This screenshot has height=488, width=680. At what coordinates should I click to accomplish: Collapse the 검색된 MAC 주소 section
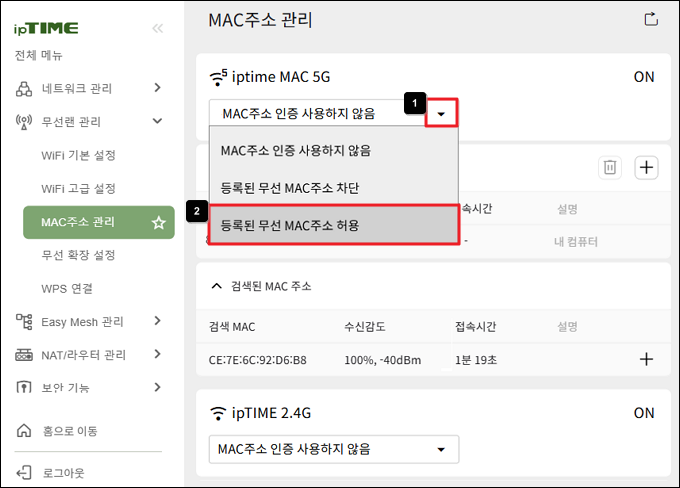coord(216,286)
